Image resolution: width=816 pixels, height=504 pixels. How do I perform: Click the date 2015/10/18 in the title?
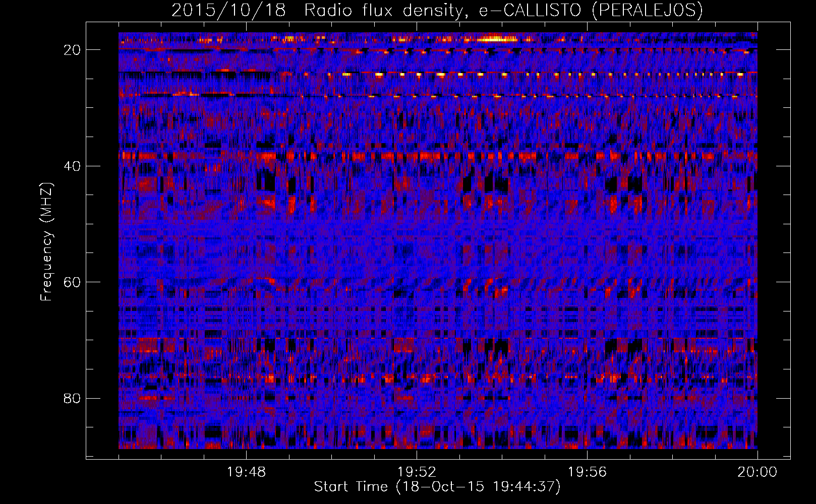click(x=229, y=10)
